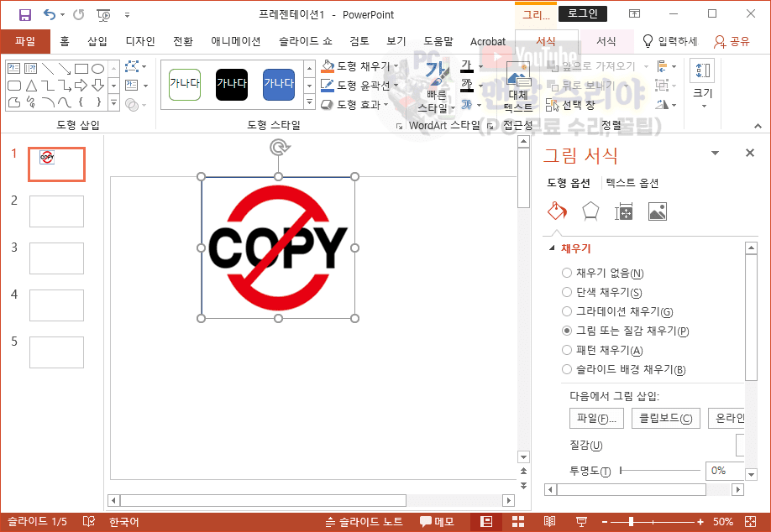Switch to 텍스트 옵션 tab
The width and height of the screenshot is (771, 532).
(x=632, y=183)
